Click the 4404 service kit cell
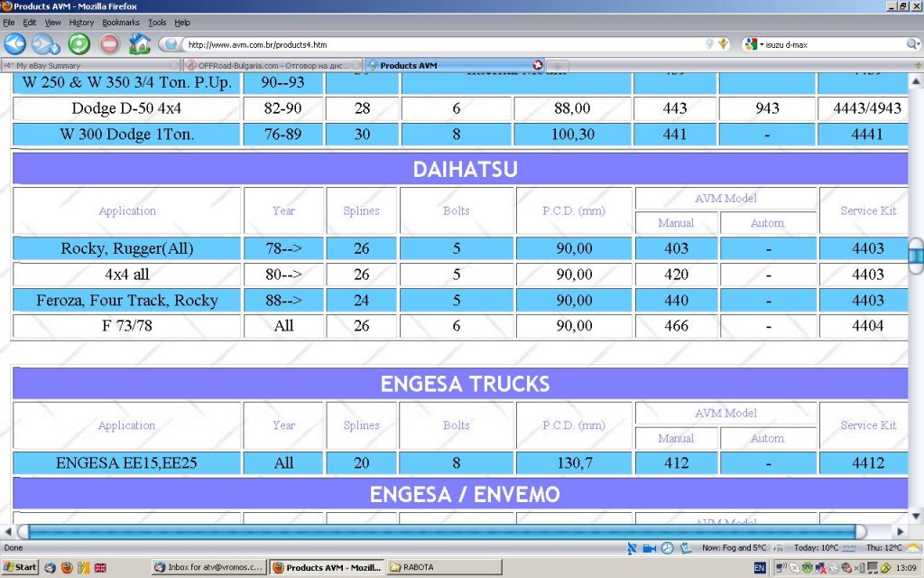This screenshot has width=924, height=578. [x=864, y=325]
